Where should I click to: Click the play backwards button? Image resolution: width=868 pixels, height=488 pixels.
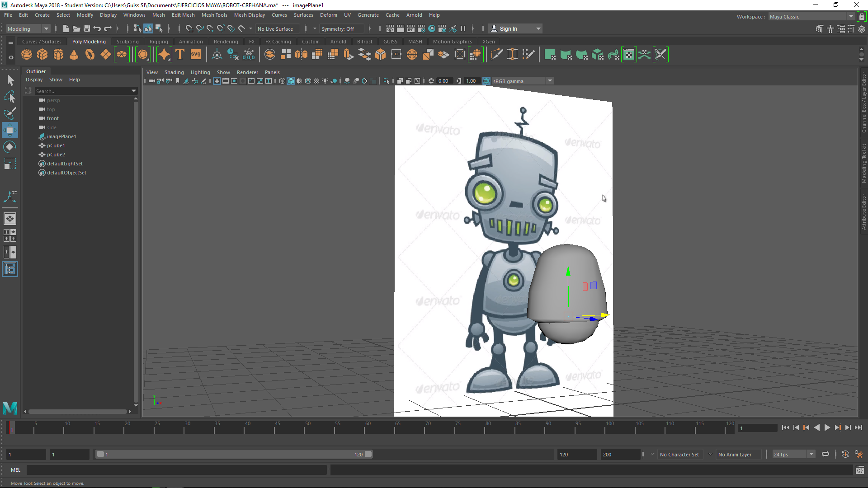coord(816,427)
